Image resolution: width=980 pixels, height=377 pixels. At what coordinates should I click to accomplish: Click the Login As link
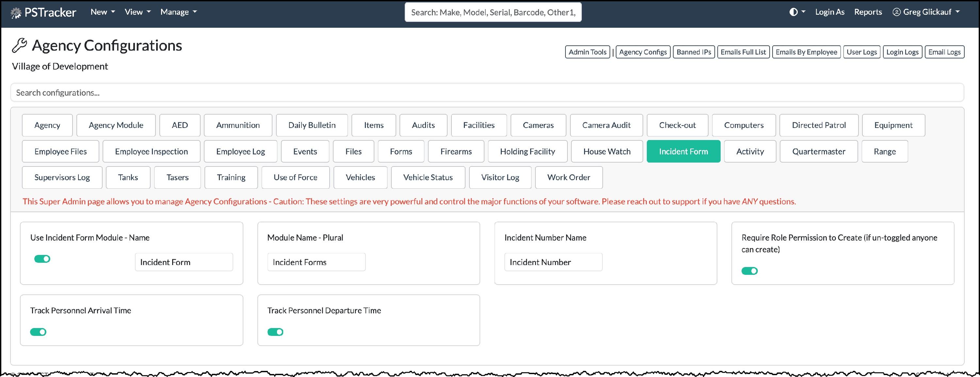(830, 12)
